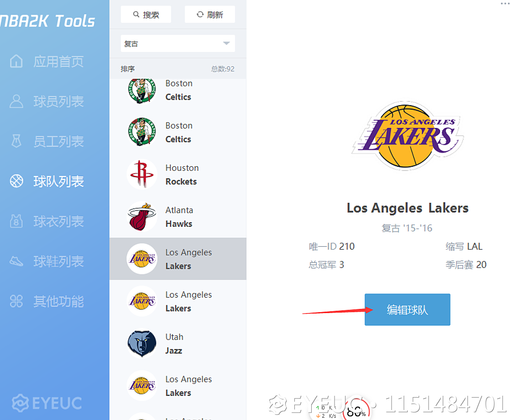Click the Houston Rockets logo in list
Viewport: 510px width, 420px height.
click(142, 175)
